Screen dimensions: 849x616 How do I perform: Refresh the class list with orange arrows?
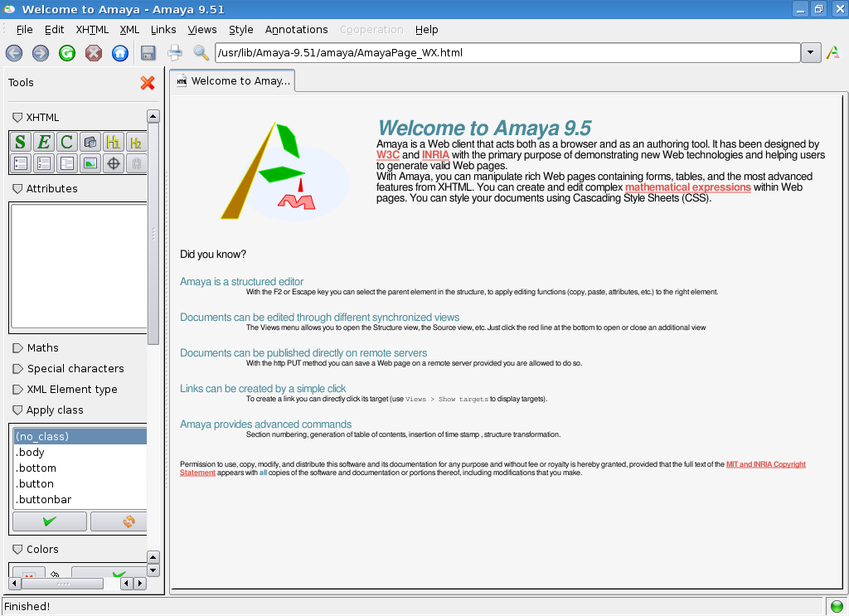119,521
